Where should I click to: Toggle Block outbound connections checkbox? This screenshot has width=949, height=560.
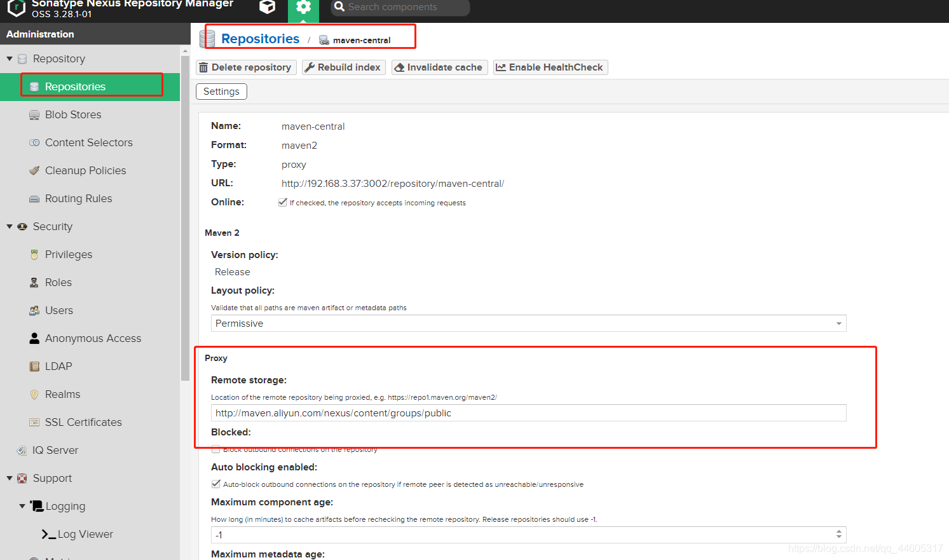(215, 449)
